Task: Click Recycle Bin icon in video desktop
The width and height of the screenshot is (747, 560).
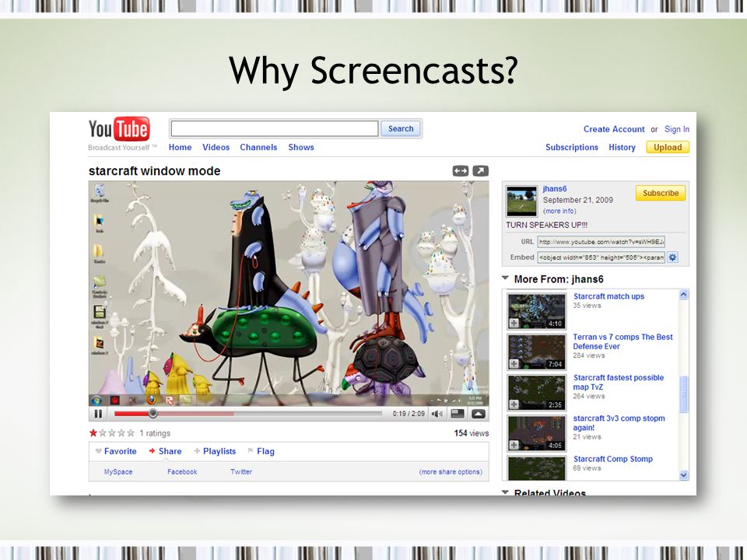Action: (x=99, y=192)
